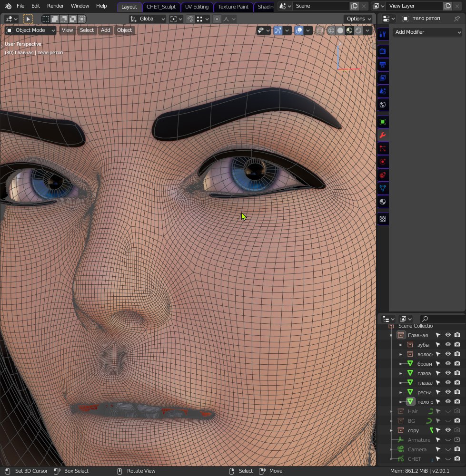
Task: Select the Tweak selection tool icon
Action: (x=28, y=19)
